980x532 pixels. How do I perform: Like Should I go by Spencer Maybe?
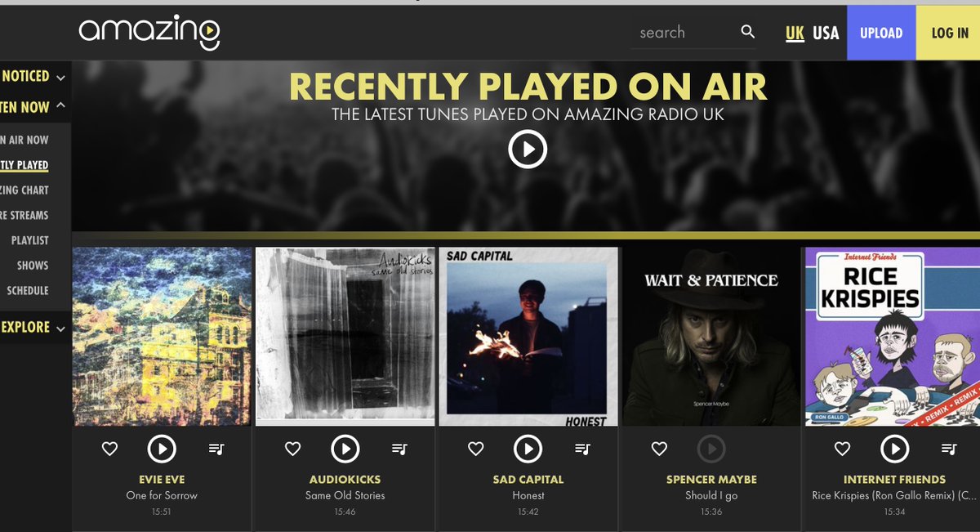pos(659,449)
